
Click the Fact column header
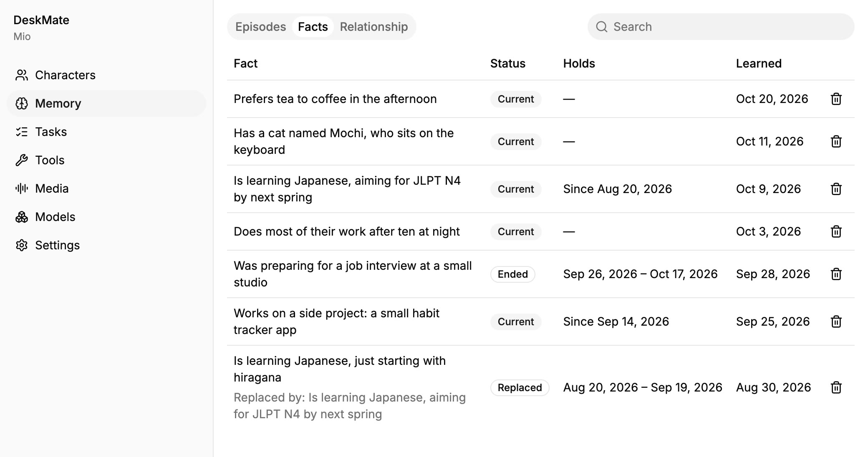click(245, 63)
